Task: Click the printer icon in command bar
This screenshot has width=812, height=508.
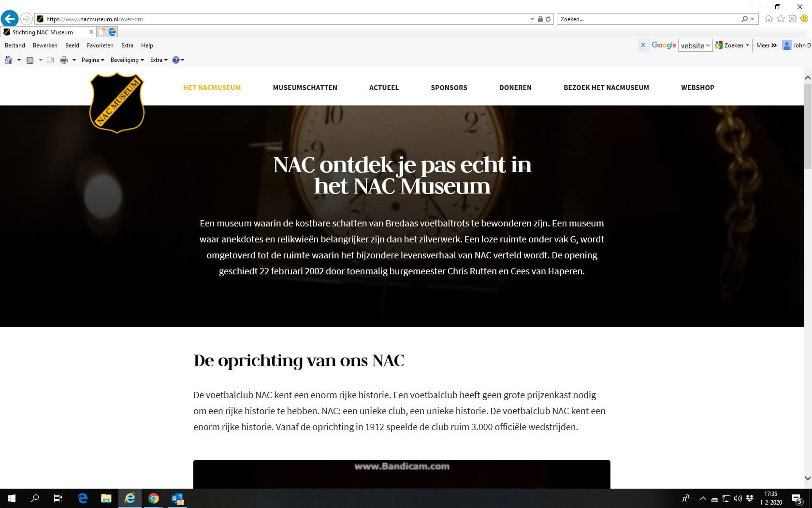Action: click(x=63, y=60)
